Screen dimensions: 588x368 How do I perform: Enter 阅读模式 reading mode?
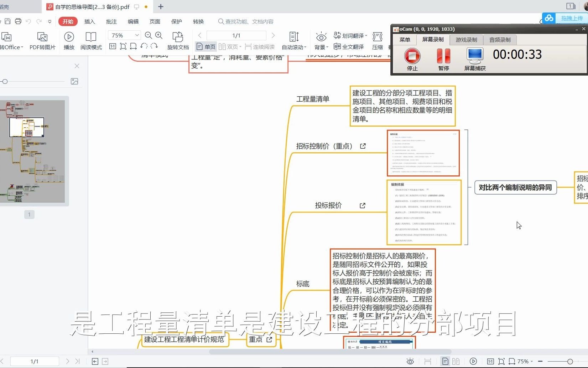(x=91, y=41)
